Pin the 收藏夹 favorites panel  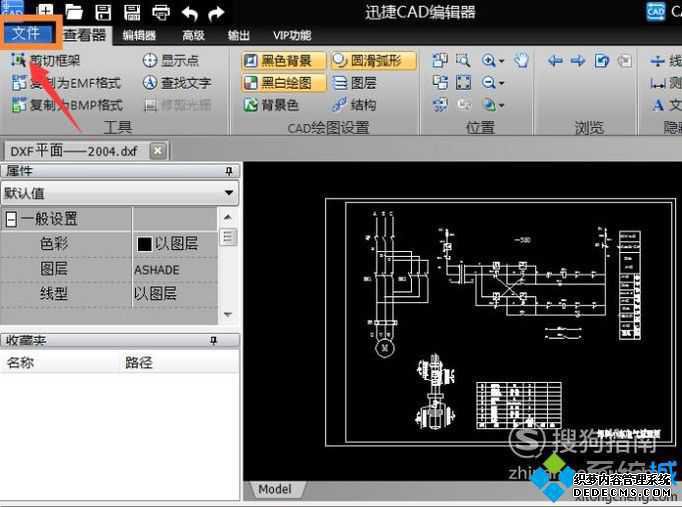213,340
